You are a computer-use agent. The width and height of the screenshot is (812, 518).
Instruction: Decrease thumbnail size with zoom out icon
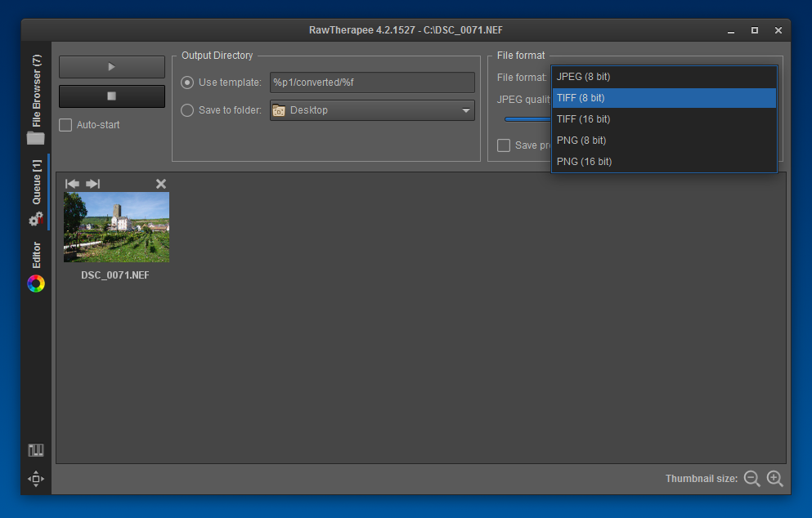752,479
